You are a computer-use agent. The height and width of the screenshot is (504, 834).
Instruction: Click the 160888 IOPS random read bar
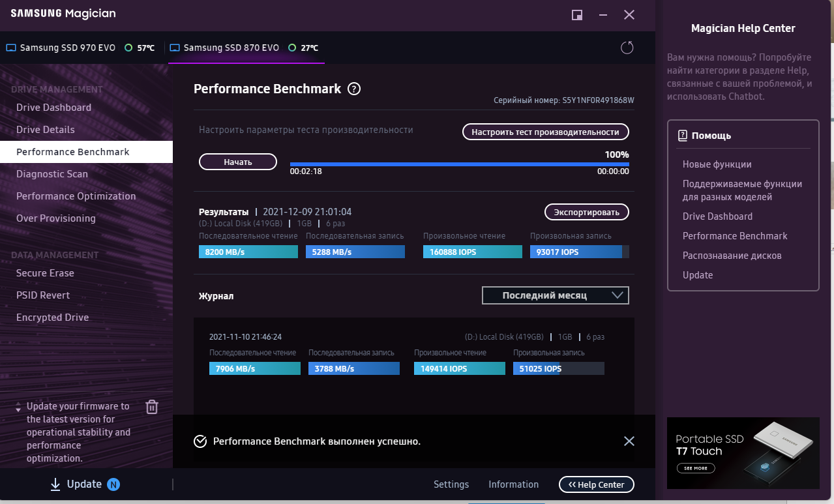tap(473, 252)
